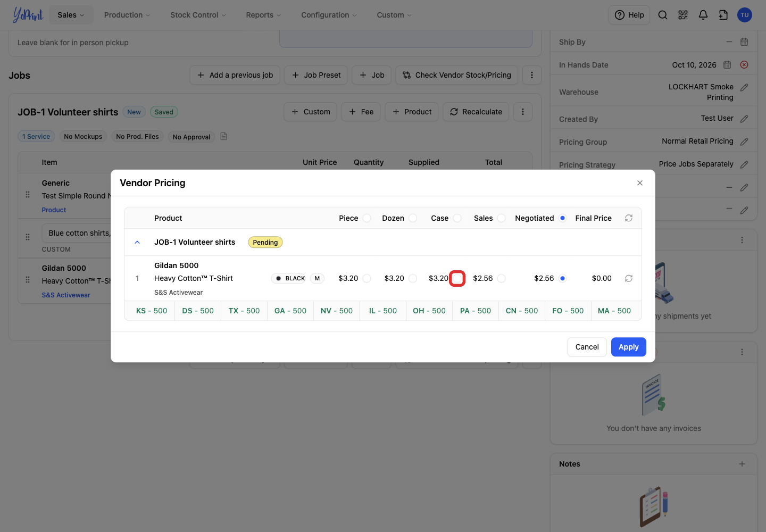This screenshot has width=766, height=532.
Task: Open the job notes document icon
Action: pos(224,137)
